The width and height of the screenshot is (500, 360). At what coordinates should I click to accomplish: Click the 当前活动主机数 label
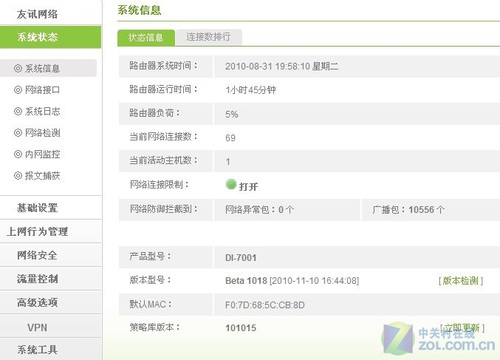click(163, 160)
